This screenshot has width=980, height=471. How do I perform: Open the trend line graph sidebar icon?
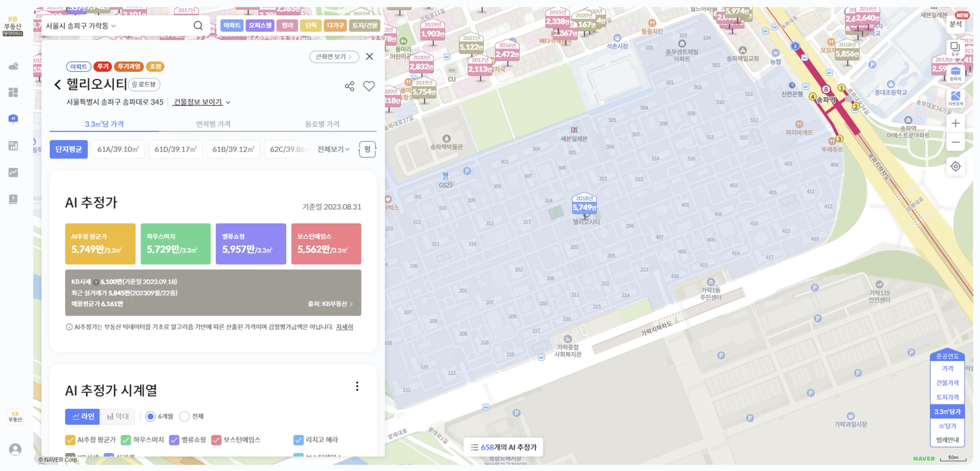pyautogui.click(x=13, y=172)
